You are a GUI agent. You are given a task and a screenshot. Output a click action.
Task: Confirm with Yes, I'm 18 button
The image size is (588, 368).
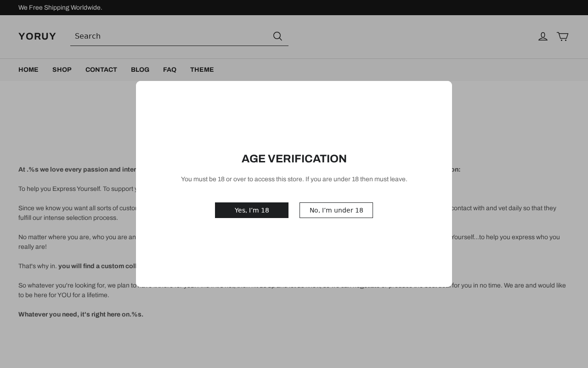click(252, 210)
